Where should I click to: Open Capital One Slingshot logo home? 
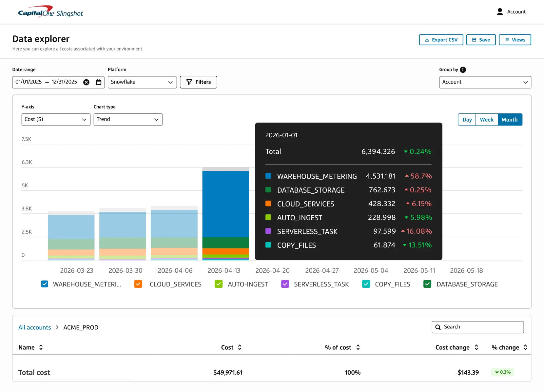click(x=50, y=12)
